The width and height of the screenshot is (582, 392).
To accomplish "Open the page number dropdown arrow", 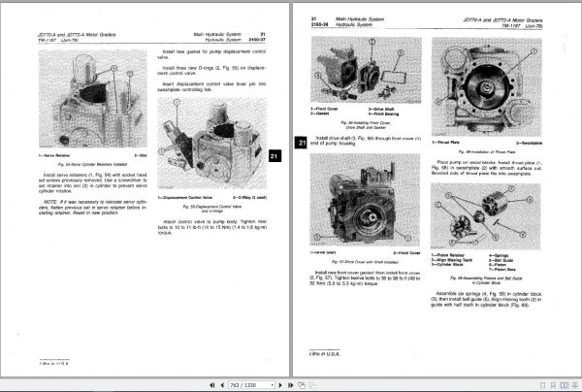I will [x=272, y=385].
